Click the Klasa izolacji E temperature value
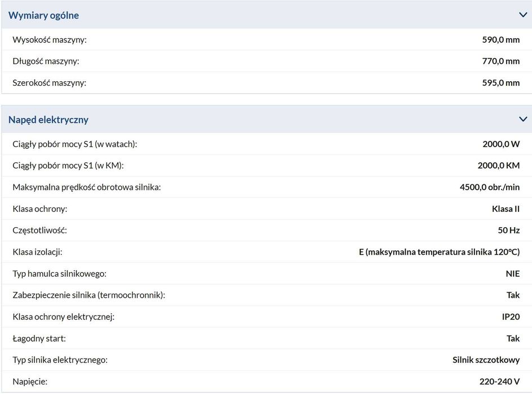The image size is (532, 394). point(439,252)
